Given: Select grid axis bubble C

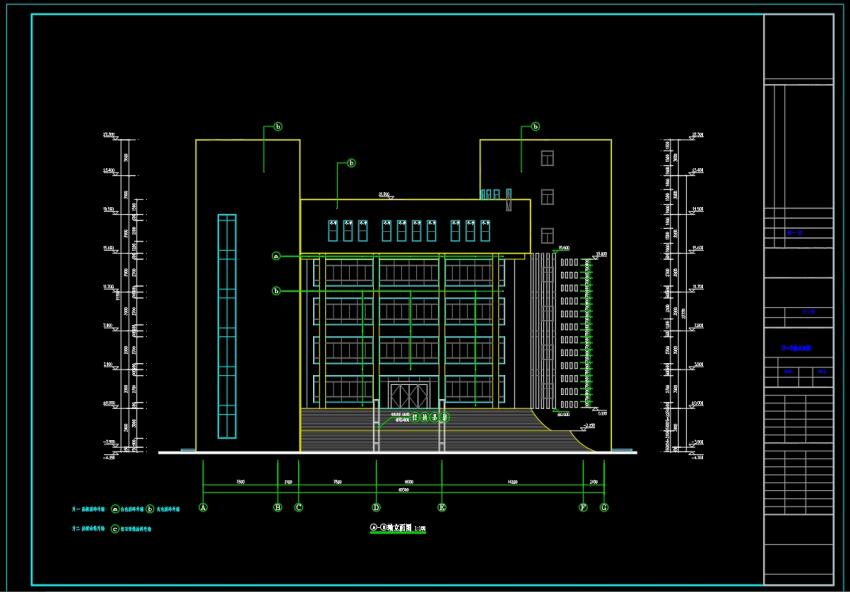Looking at the screenshot, I should (x=298, y=507).
